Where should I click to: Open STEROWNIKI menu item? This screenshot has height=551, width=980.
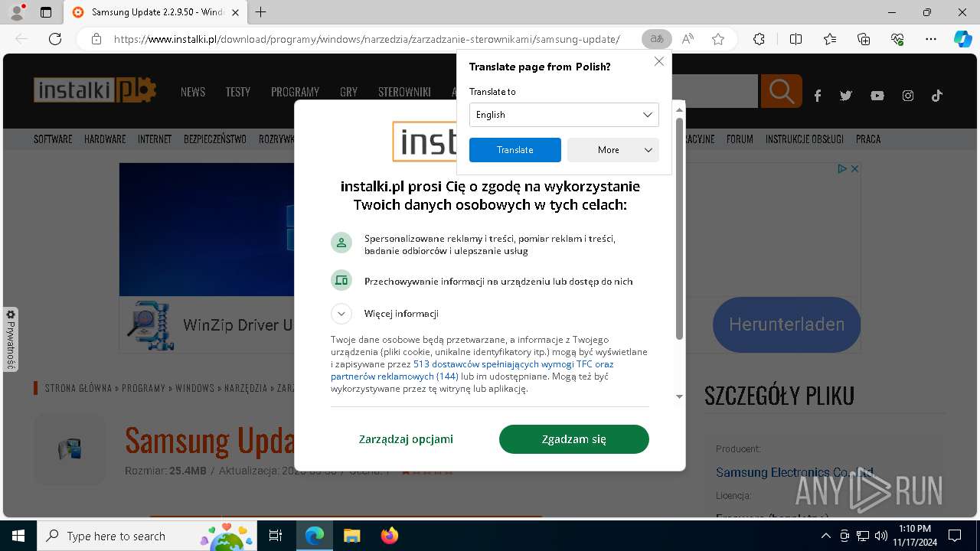click(x=404, y=92)
